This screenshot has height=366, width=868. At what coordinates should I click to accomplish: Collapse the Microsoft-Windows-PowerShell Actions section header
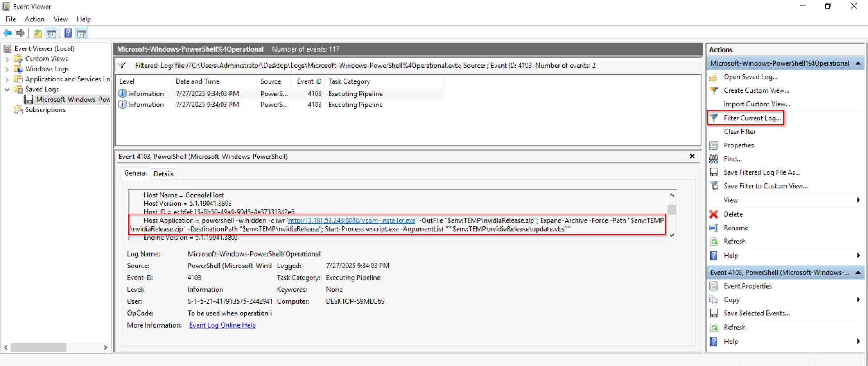pyautogui.click(x=858, y=63)
